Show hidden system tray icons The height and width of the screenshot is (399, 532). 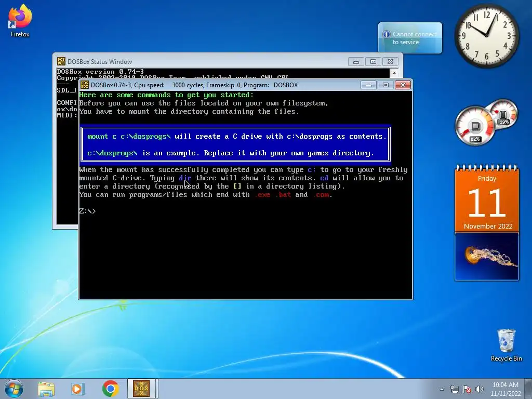click(x=442, y=390)
